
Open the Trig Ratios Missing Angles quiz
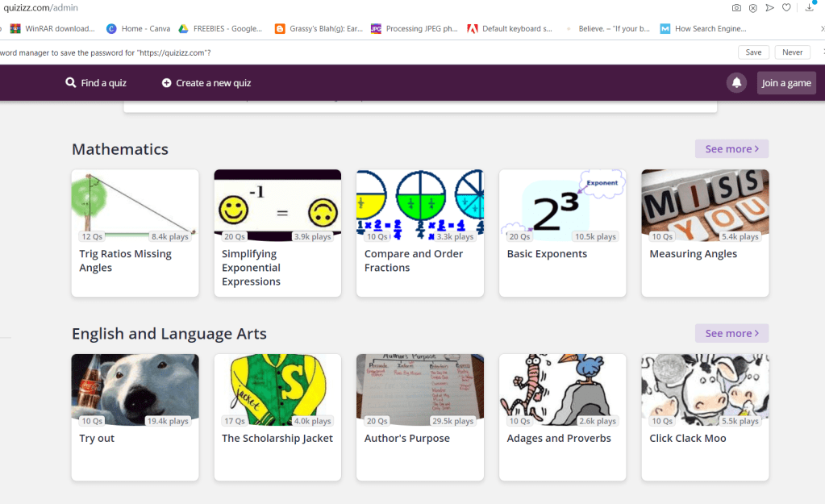pyautogui.click(x=135, y=232)
